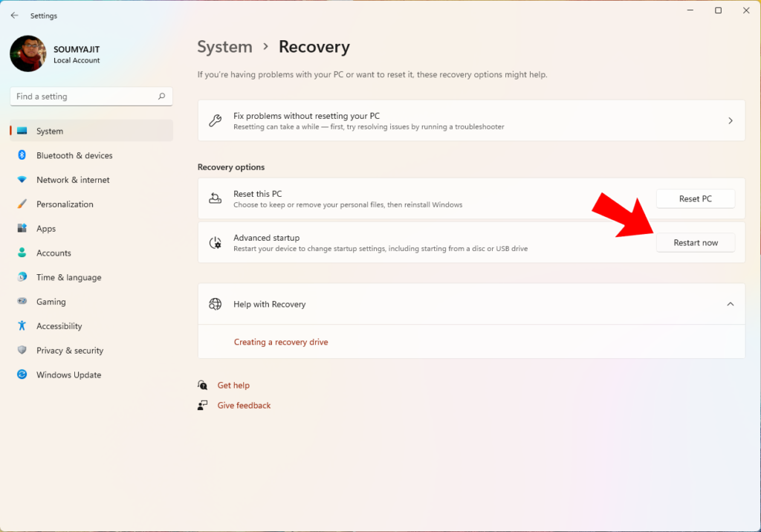
Task: Click the Get help link
Action: [233, 385]
